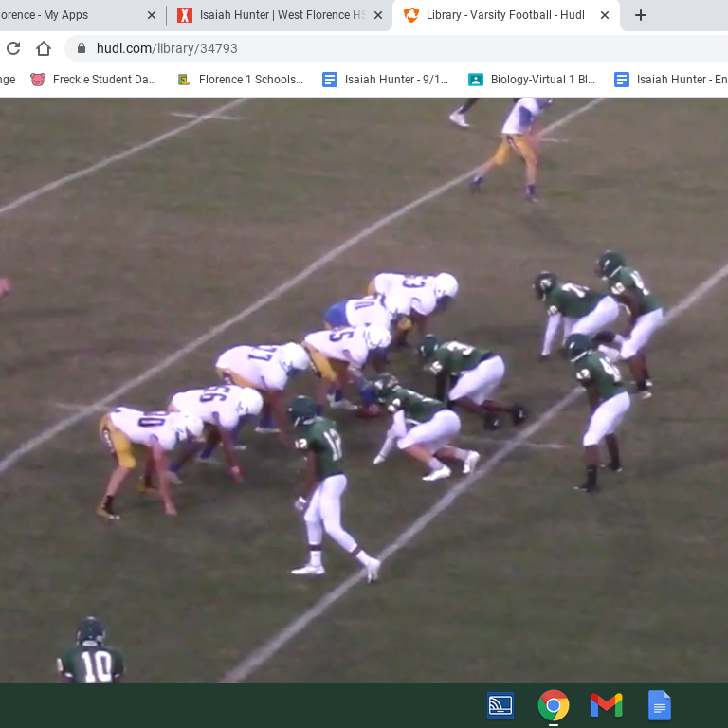The height and width of the screenshot is (728, 728).
Task: Open Chrome from the shelf
Action: [554, 705]
